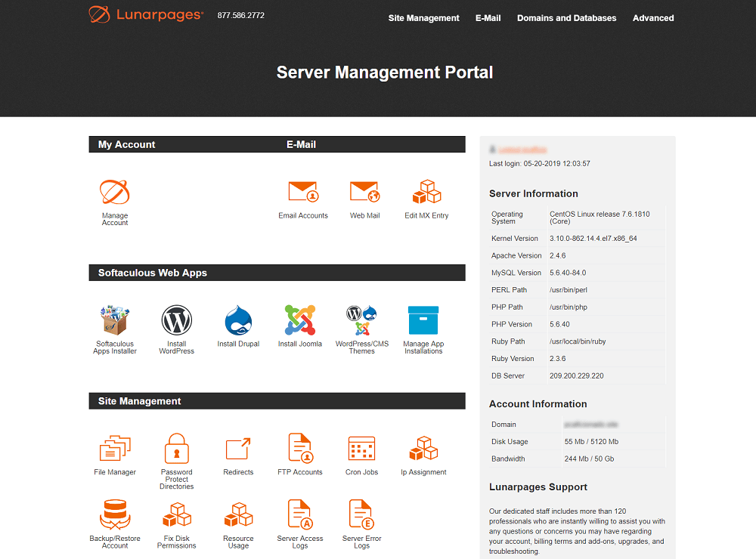Open Resource Usage icon
756x559 pixels.
238,514
